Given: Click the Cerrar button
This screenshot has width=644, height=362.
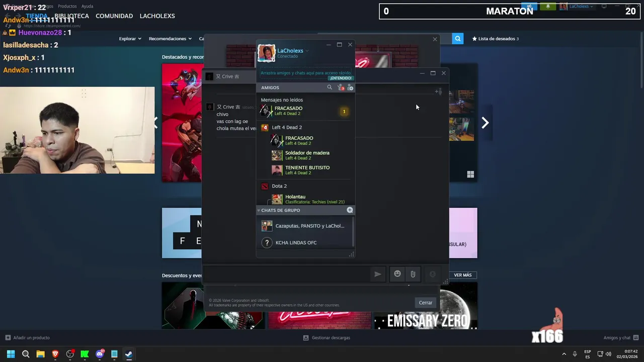Looking at the screenshot, I should tap(426, 303).
